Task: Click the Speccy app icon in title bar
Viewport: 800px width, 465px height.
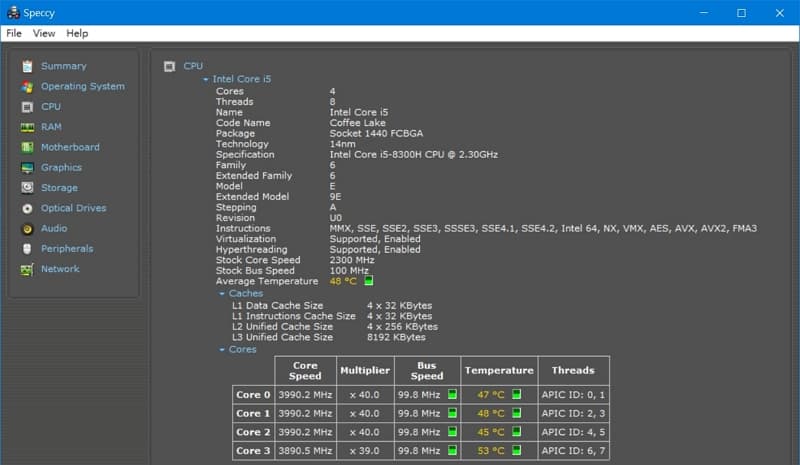Action: [x=13, y=13]
